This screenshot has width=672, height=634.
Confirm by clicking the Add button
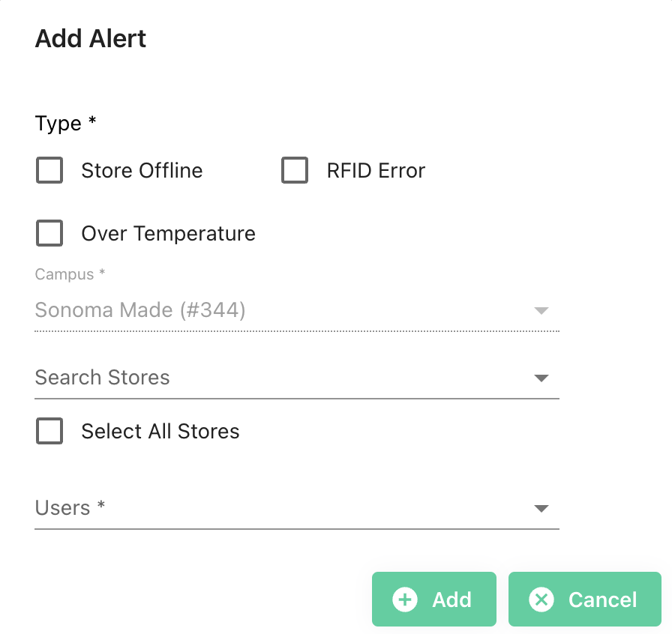coord(433,600)
